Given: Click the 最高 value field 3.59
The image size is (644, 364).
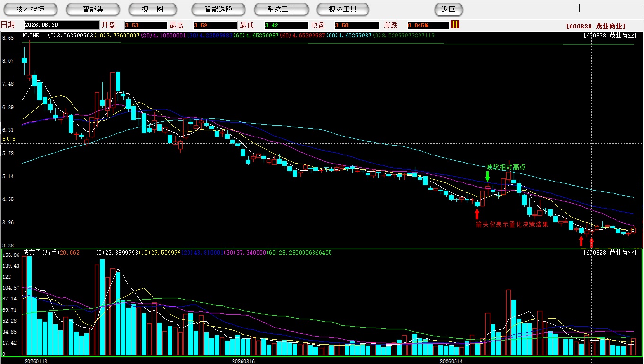Looking at the screenshot, I should tap(215, 25).
